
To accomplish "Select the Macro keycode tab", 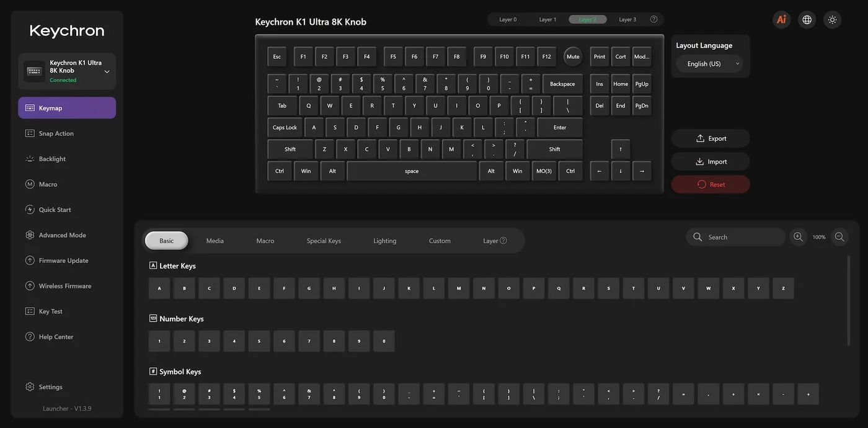I will (265, 241).
